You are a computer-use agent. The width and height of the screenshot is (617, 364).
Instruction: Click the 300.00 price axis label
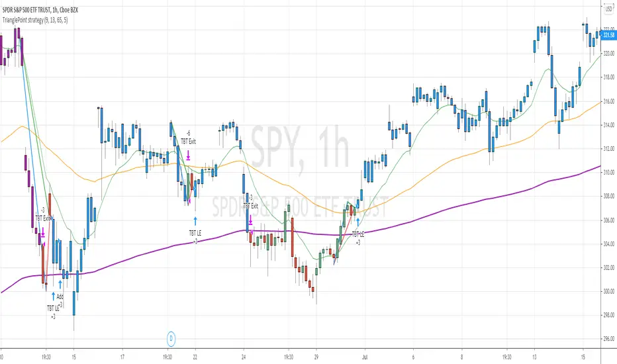608,291
